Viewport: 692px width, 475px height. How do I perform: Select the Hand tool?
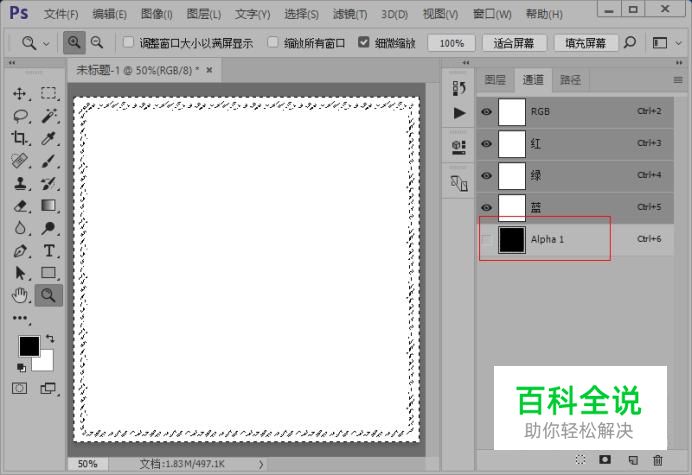click(x=19, y=295)
